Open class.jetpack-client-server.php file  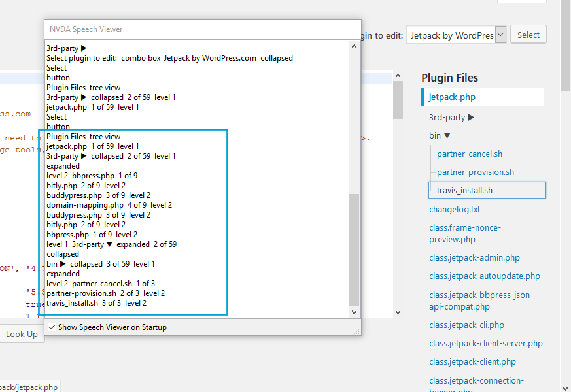coord(486,344)
